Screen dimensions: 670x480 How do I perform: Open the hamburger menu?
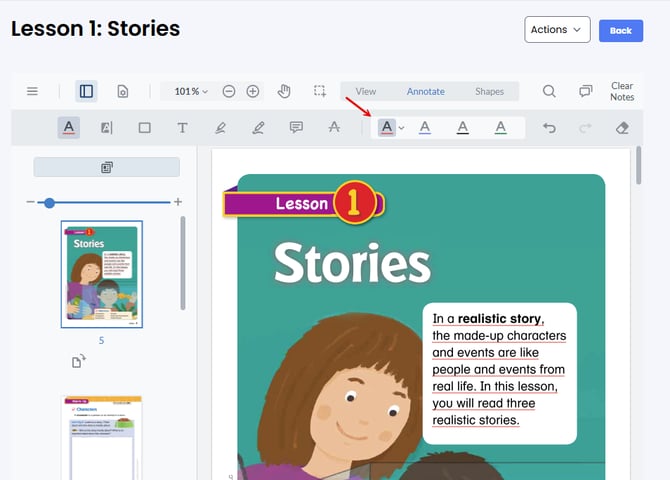tap(32, 91)
